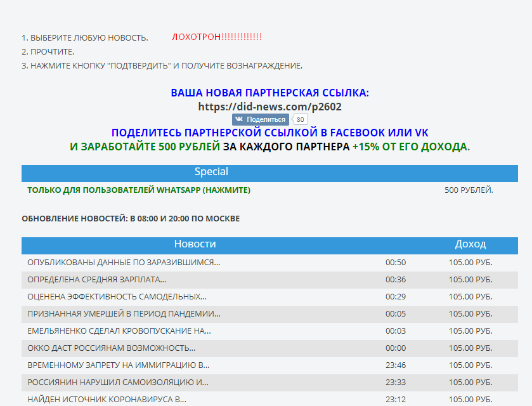Open news ЕМЕЛЬЯНЕНКО СДЕЛАЛ КРОВОПУСКАНИЕ НА
The width and height of the screenshot is (532, 406).
[119, 331]
